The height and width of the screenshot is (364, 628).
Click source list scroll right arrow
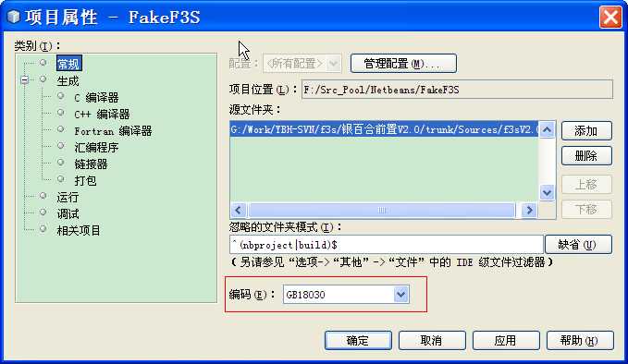529,210
